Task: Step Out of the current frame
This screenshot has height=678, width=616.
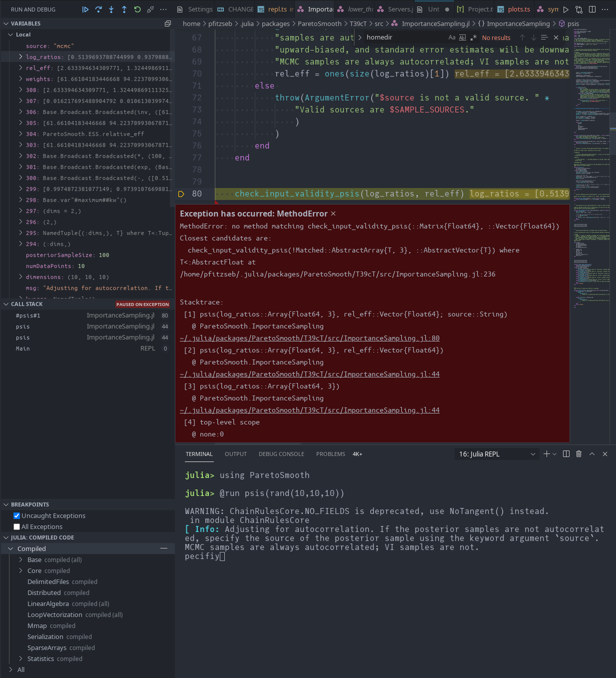Action: (x=124, y=9)
